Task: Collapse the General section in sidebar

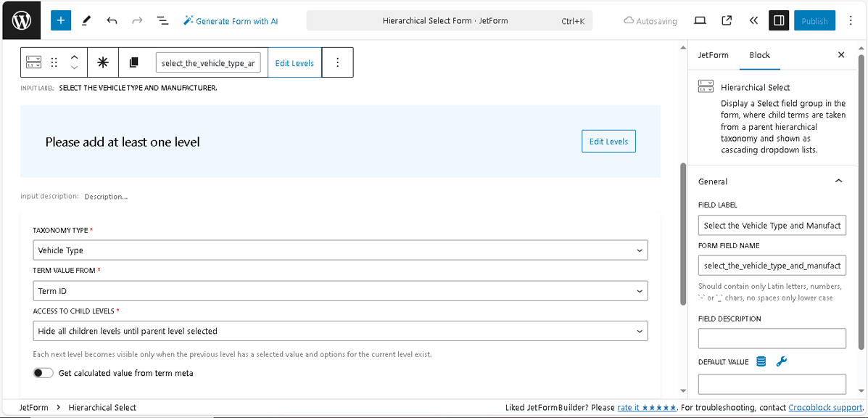Action: [x=838, y=181]
